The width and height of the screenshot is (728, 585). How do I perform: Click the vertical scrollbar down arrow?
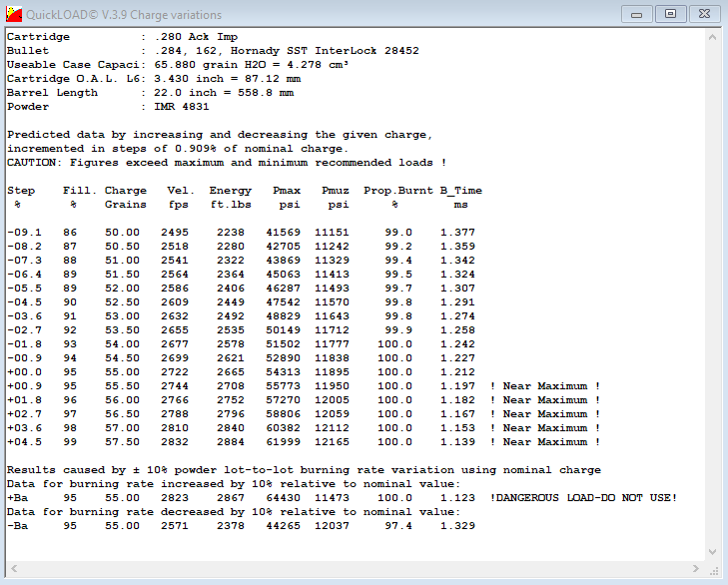pyautogui.click(x=712, y=552)
